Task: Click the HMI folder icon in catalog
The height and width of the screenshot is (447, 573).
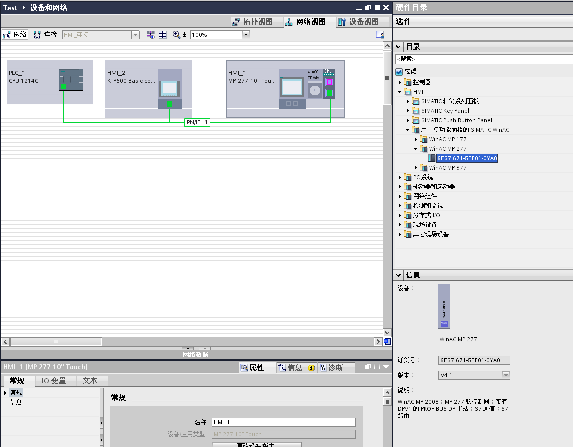Action: click(407, 92)
